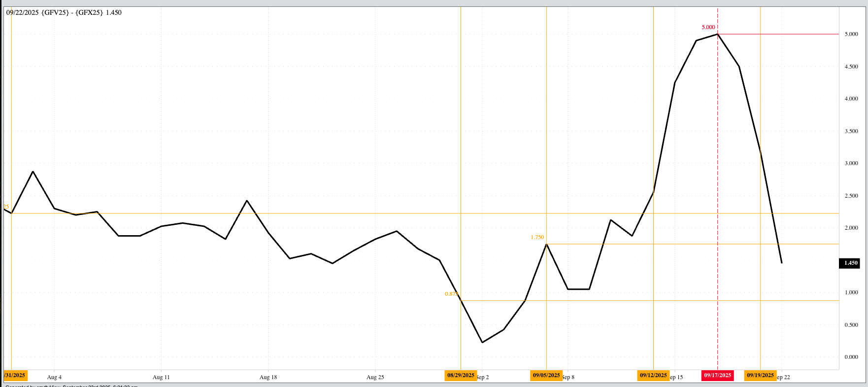Click the black 1.450 current price tag
Screen dimensions: 868x387
(x=851, y=263)
